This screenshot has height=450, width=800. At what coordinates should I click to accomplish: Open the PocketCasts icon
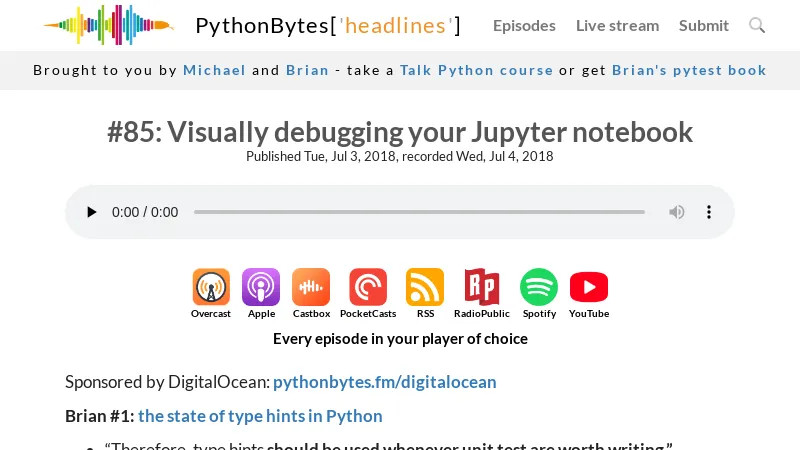point(368,287)
